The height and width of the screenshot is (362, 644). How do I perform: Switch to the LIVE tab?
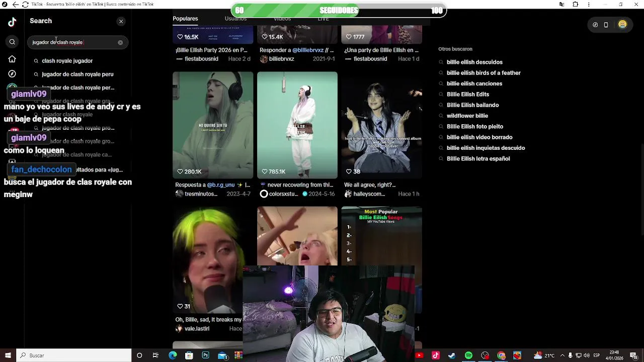[x=323, y=19]
